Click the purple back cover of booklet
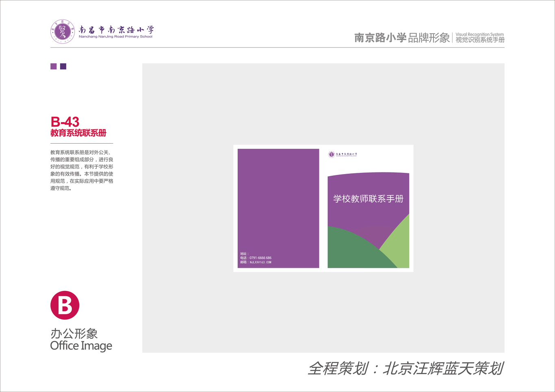Screen dimensions: 555x392 278,208
